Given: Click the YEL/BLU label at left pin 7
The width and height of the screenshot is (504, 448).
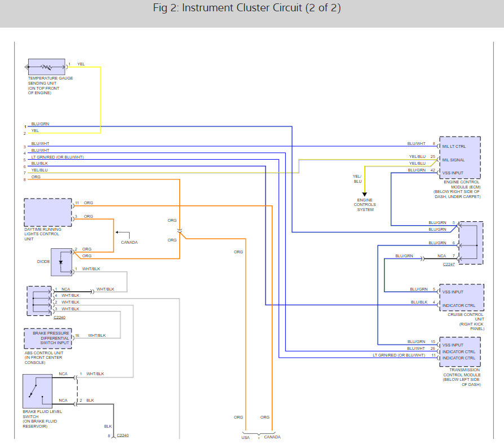Looking at the screenshot, I should pos(39,170).
